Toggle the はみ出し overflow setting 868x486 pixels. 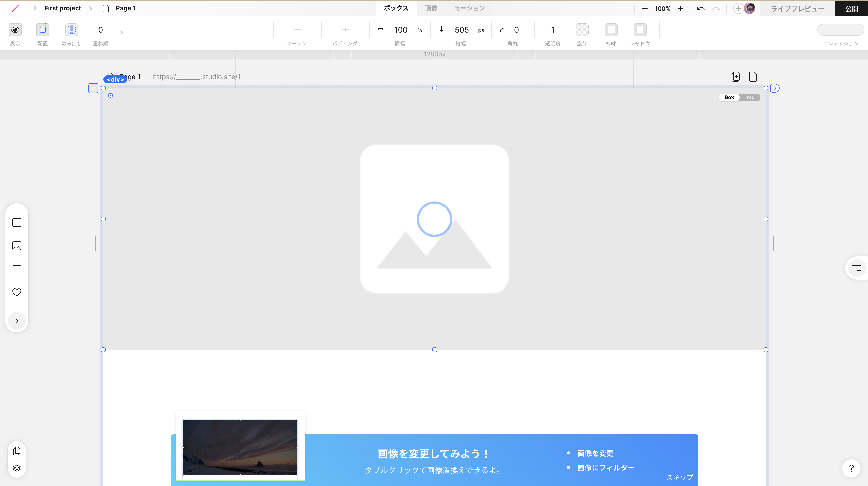click(x=71, y=30)
